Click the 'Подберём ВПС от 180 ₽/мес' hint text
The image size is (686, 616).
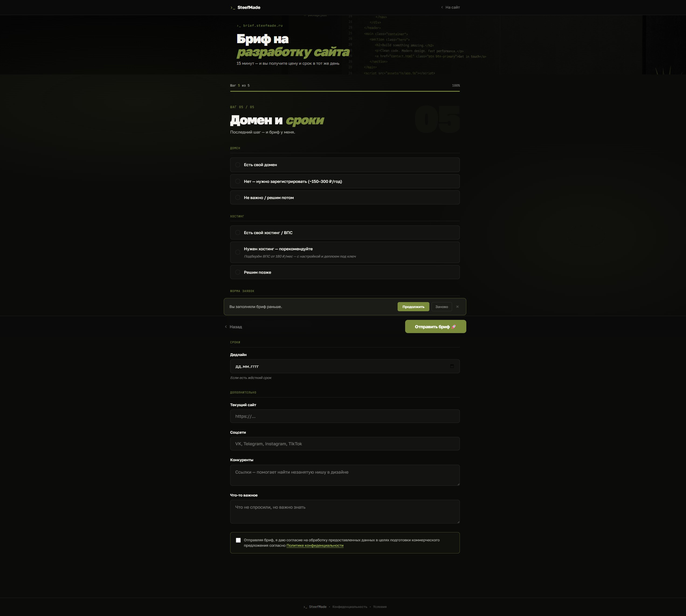(300, 256)
